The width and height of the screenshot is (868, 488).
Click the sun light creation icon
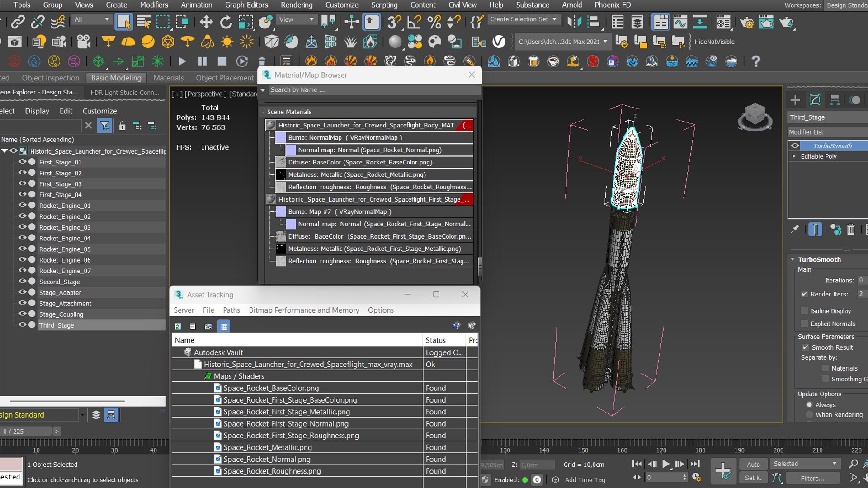(227, 42)
